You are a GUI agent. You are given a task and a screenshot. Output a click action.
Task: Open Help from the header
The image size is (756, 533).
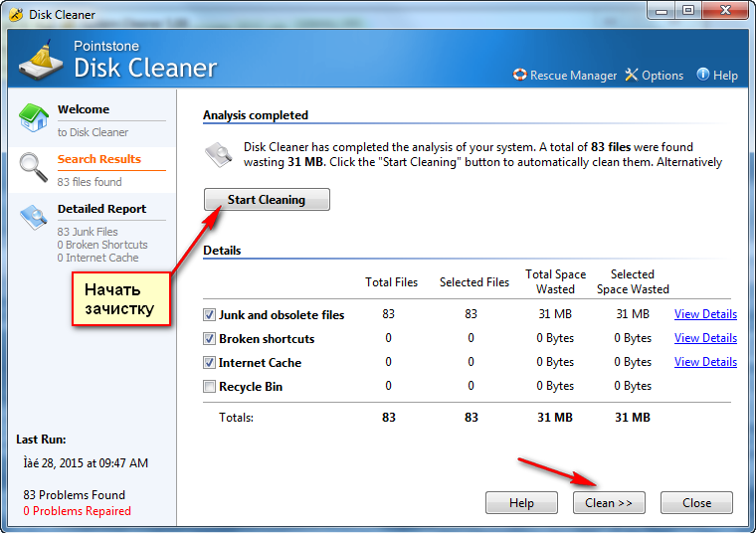coord(717,76)
